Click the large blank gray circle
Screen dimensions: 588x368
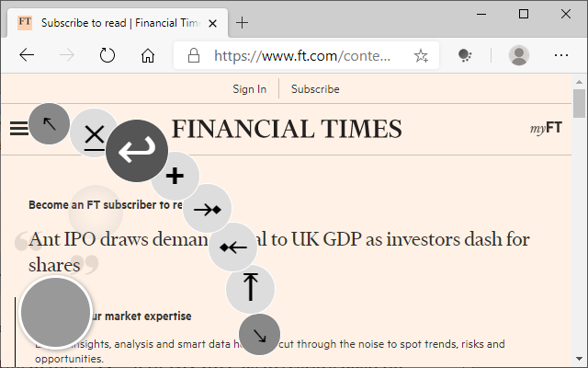click(x=56, y=312)
